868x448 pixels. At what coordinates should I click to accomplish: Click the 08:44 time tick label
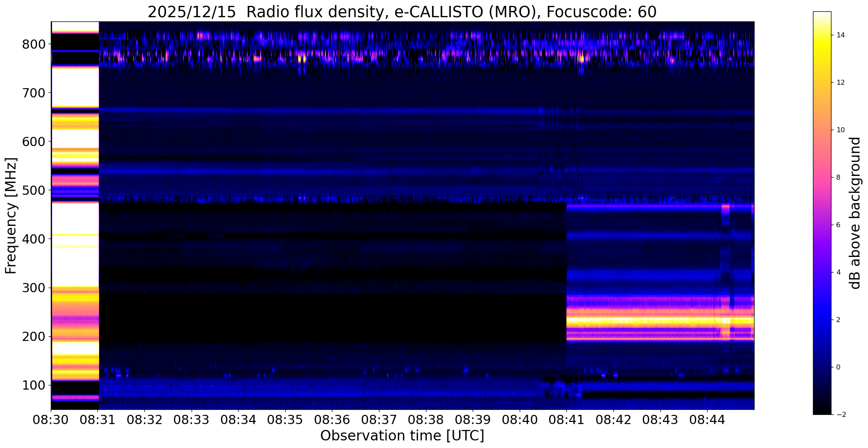(707, 419)
